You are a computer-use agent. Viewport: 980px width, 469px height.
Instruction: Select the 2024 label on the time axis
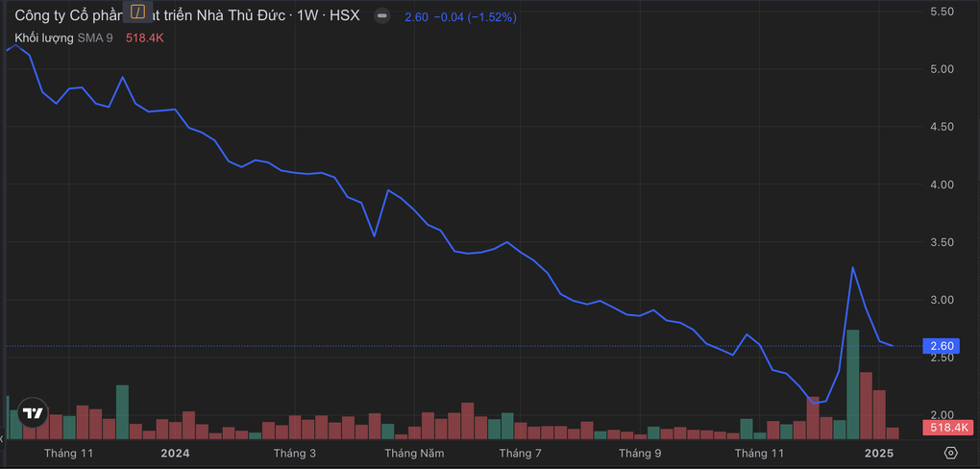tap(175, 453)
